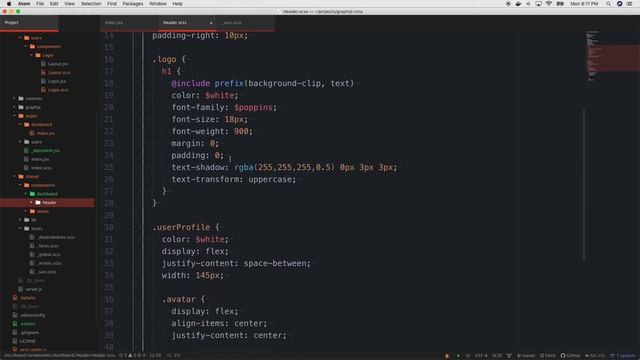Screen dimensions: 640x360
Task: Open the Help menu
Action: 178,4
